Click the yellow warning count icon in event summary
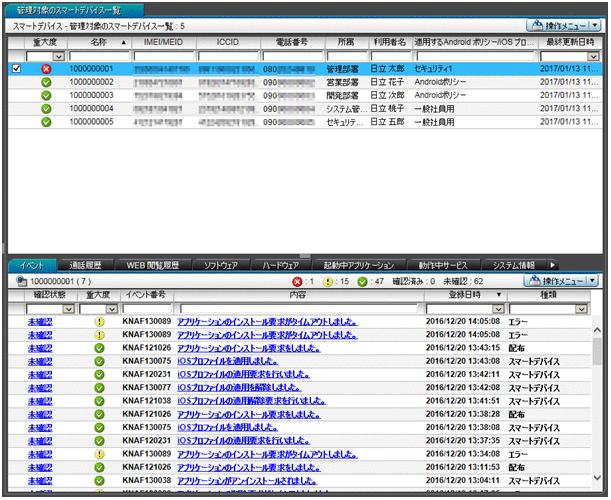The width and height of the screenshot is (611, 500). (x=326, y=283)
